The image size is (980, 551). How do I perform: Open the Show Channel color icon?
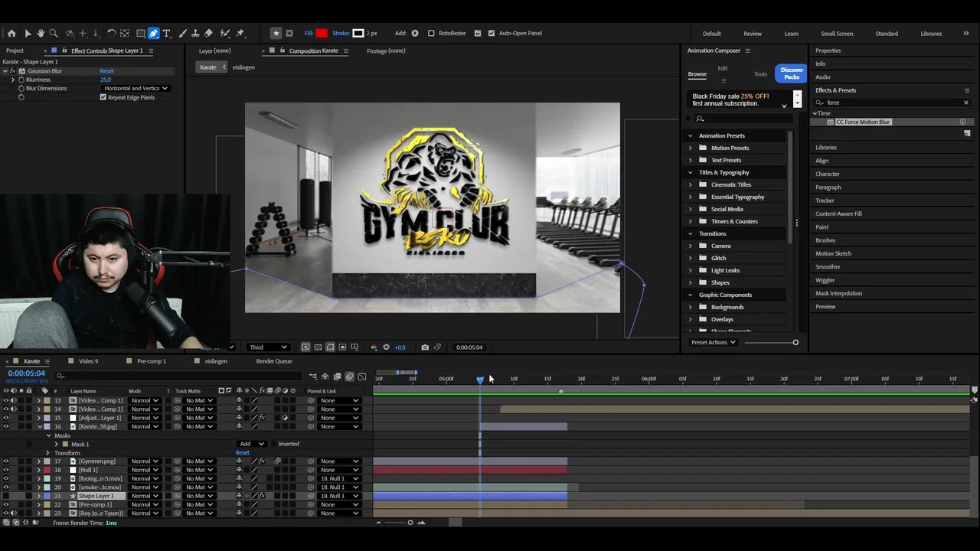pyautogui.click(x=374, y=347)
